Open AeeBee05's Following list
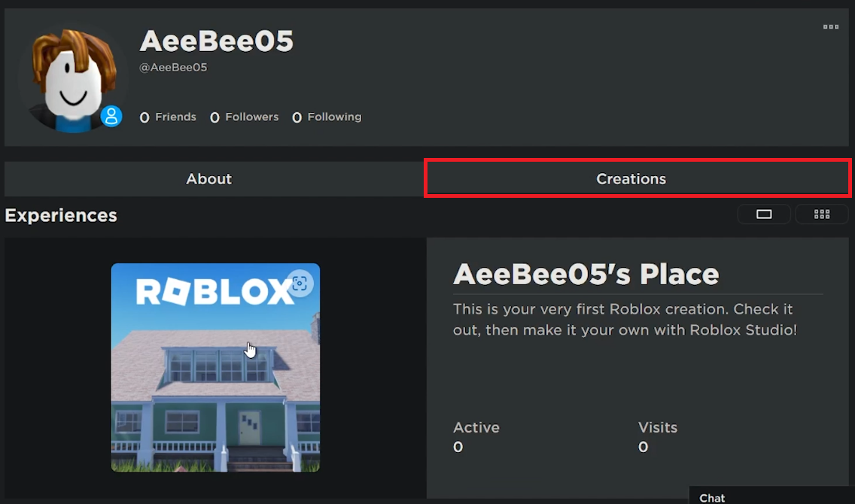Viewport: 855px width, 504px height. [x=327, y=117]
